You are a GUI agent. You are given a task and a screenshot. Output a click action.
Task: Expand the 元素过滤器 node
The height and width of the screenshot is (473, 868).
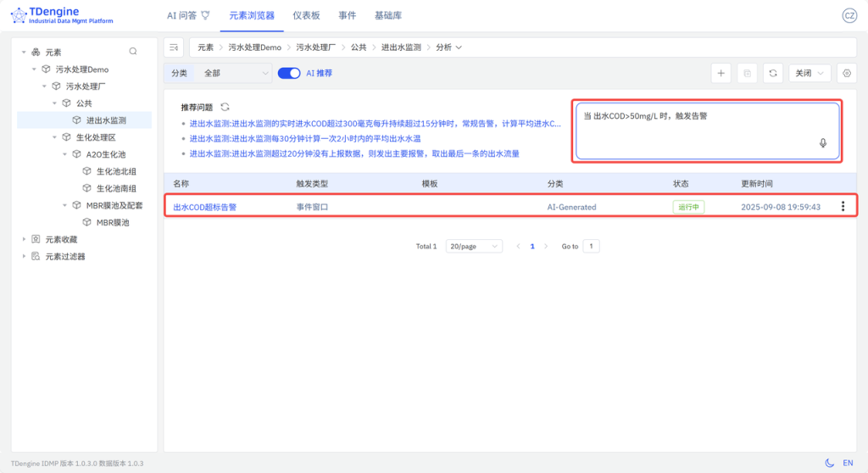pyautogui.click(x=24, y=257)
